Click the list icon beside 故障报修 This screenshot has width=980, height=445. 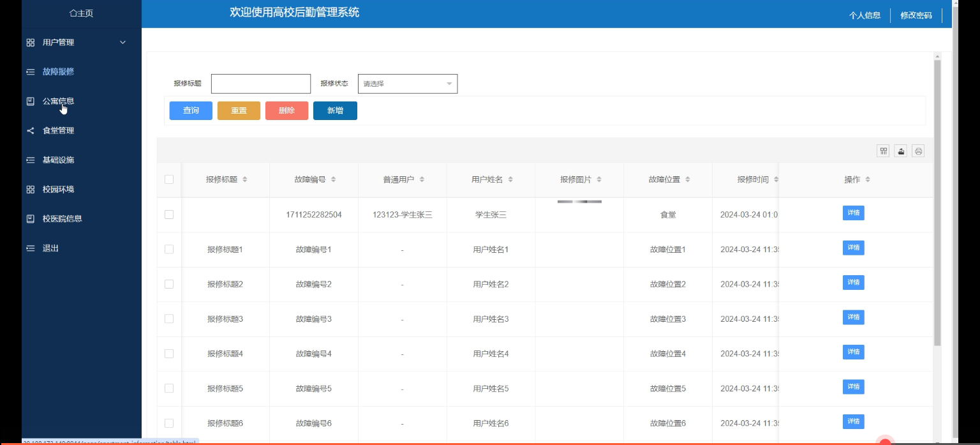coord(30,72)
